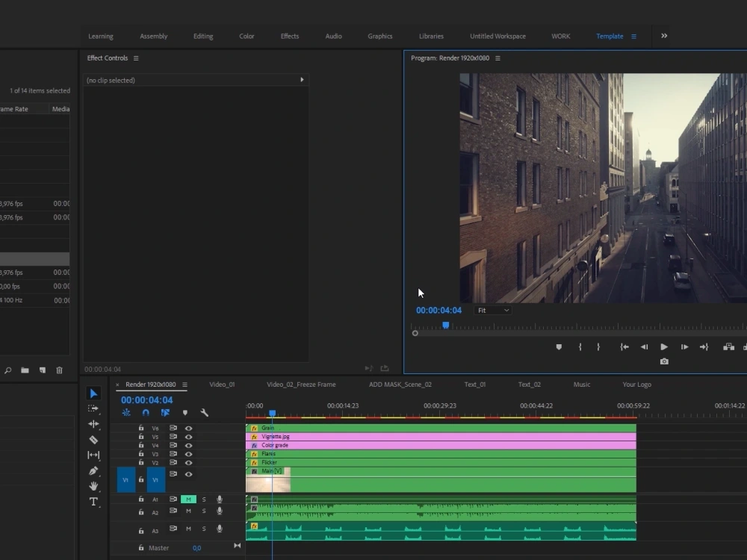
Task: Select the Pen tool
Action: (93, 471)
